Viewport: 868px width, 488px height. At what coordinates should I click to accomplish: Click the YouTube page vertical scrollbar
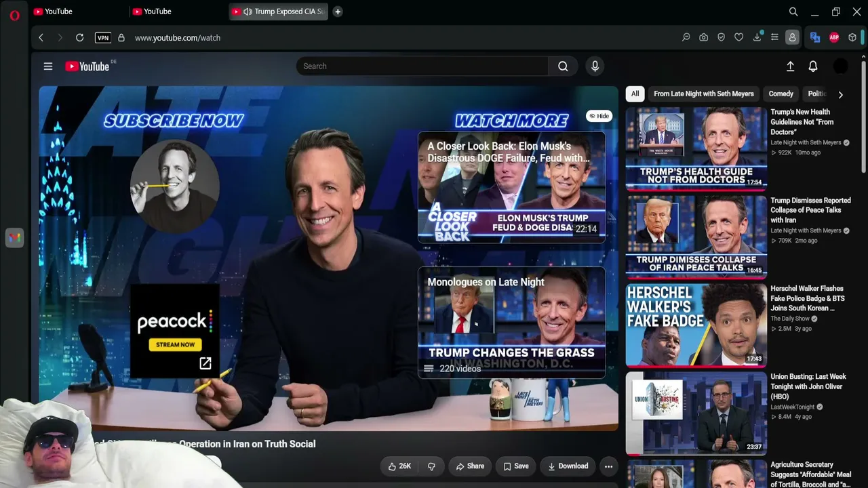tap(863, 115)
